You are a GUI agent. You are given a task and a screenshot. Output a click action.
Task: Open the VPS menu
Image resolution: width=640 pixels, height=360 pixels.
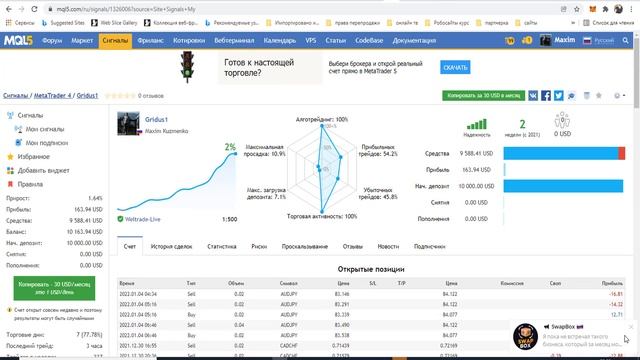pos(311,40)
